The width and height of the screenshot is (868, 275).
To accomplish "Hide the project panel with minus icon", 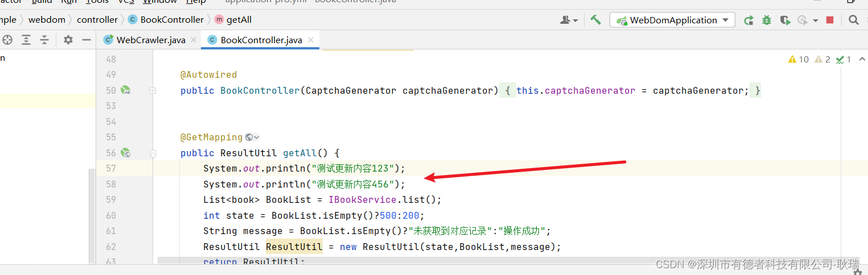I will tap(87, 40).
